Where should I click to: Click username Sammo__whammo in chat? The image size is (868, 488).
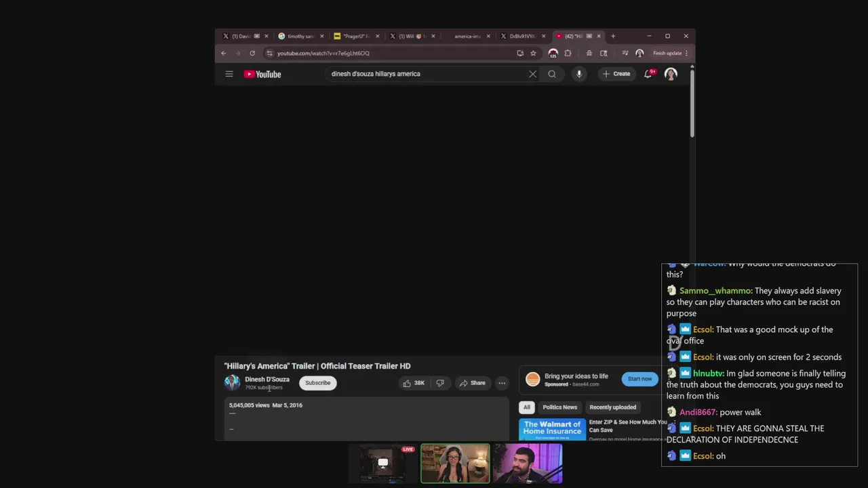click(715, 291)
